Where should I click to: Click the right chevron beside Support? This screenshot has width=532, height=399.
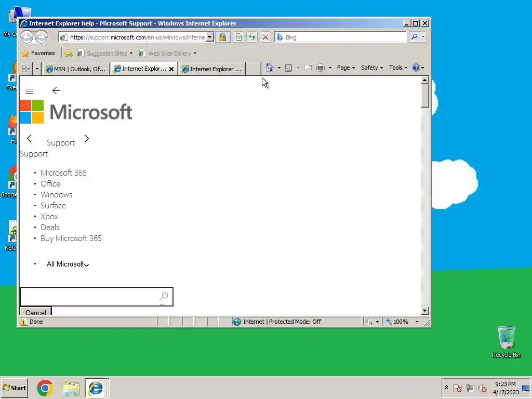pyautogui.click(x=87, y=138)
